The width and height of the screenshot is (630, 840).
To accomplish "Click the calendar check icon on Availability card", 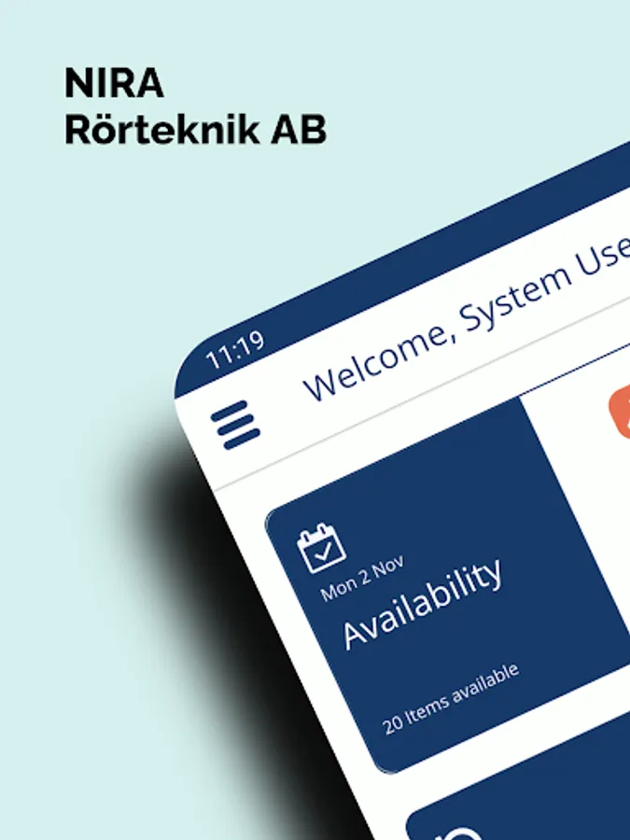I will (321, 549).
